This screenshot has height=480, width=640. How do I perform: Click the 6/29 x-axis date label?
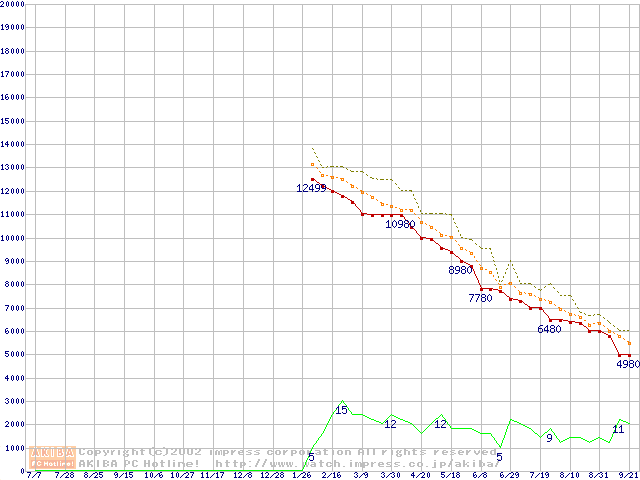coord(510,476)
